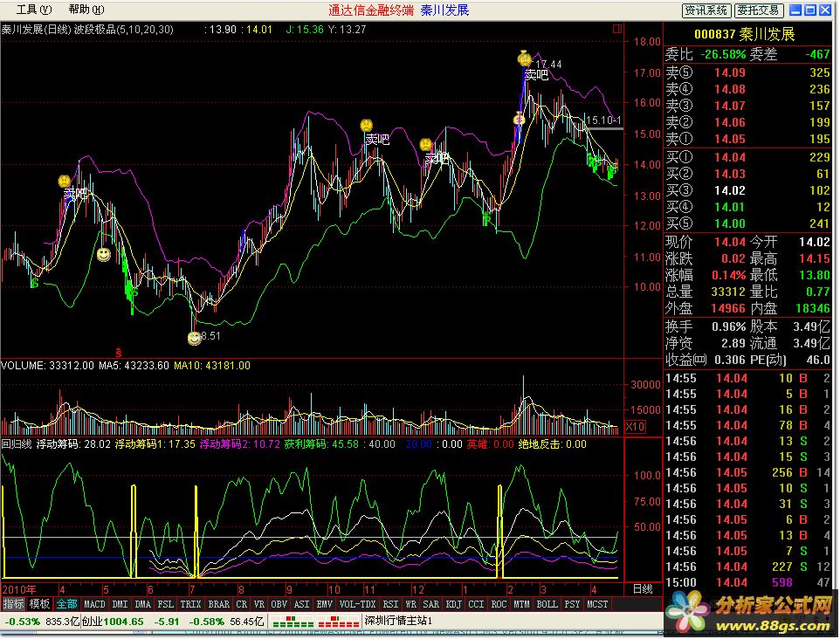Click the small red square icon above the chart's price axis
Screen dimensions: 840x639
tap(617, 29)
